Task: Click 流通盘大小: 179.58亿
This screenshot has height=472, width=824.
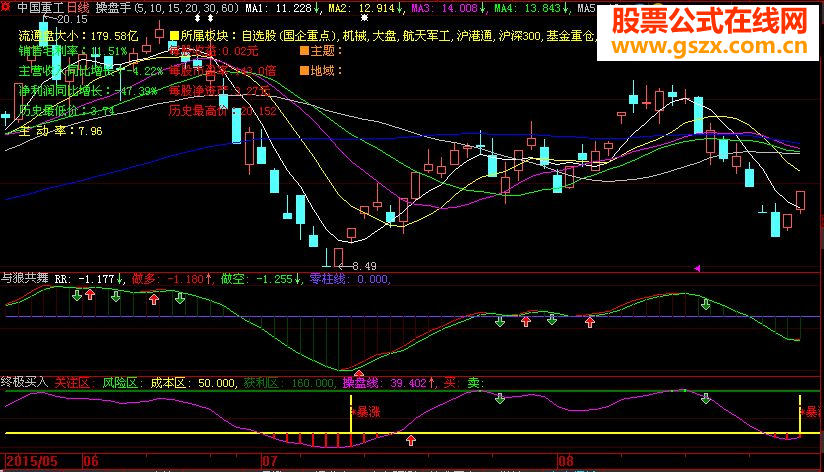Action: tap(78, 36)
